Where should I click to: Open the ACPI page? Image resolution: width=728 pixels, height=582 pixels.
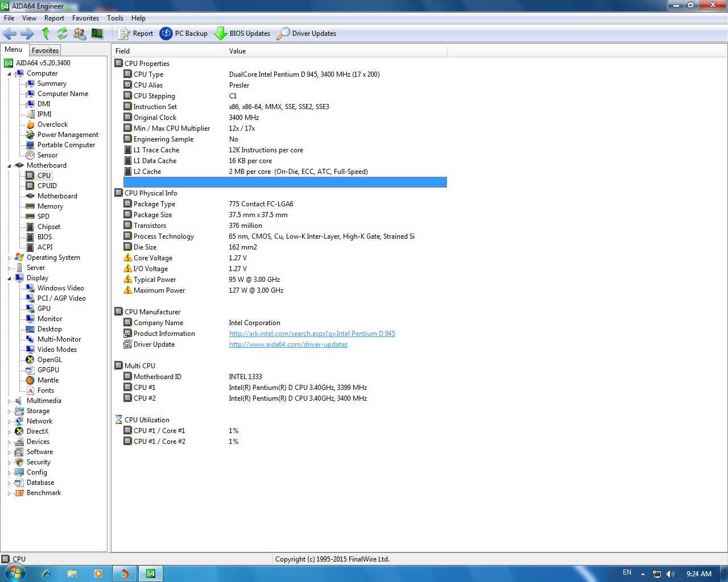(45, 247)
